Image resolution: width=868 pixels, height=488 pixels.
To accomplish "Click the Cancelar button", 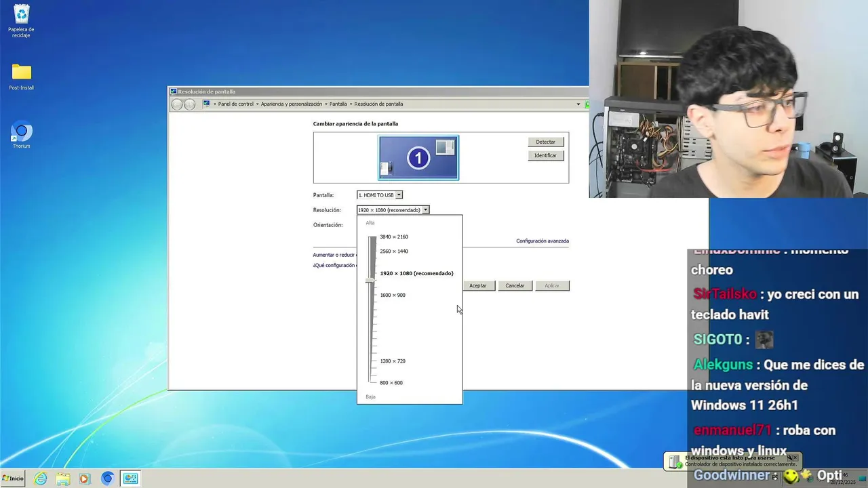I will pos(515,285).
